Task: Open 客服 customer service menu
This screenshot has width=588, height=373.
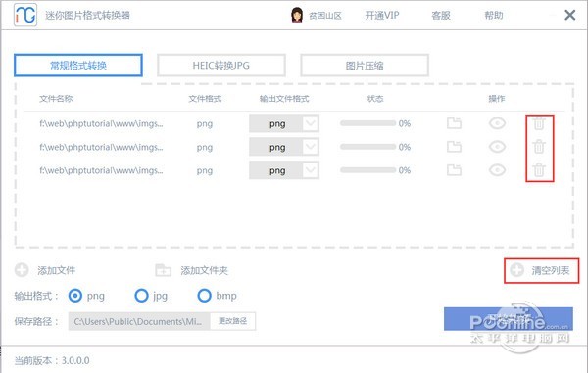Action: tap(441, 16)
